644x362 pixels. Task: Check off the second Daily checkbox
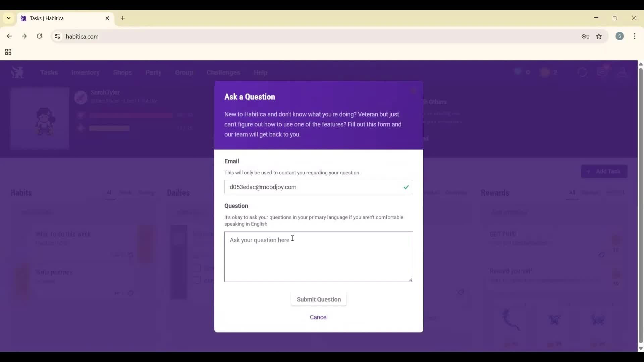click(197, 280)
